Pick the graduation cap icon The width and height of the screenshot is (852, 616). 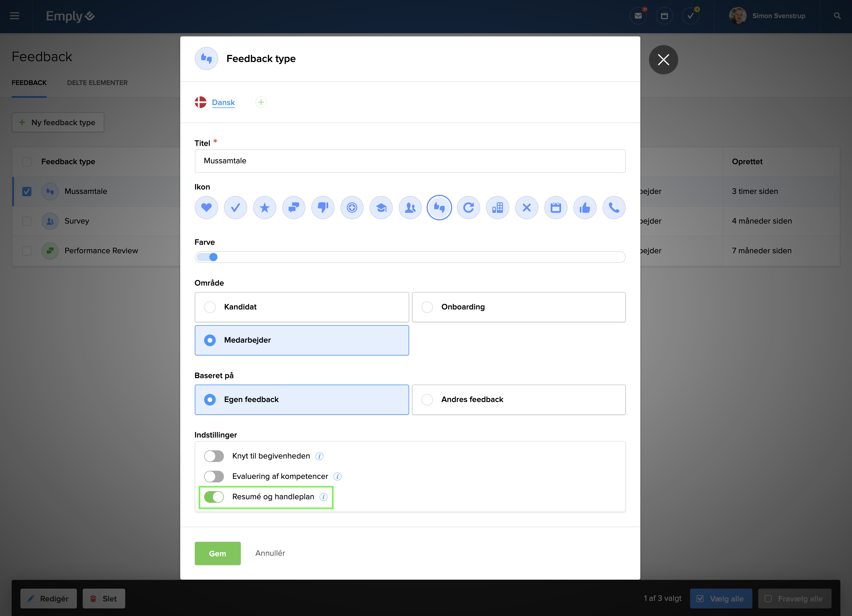pyautogui.click(x=381, y=207)
